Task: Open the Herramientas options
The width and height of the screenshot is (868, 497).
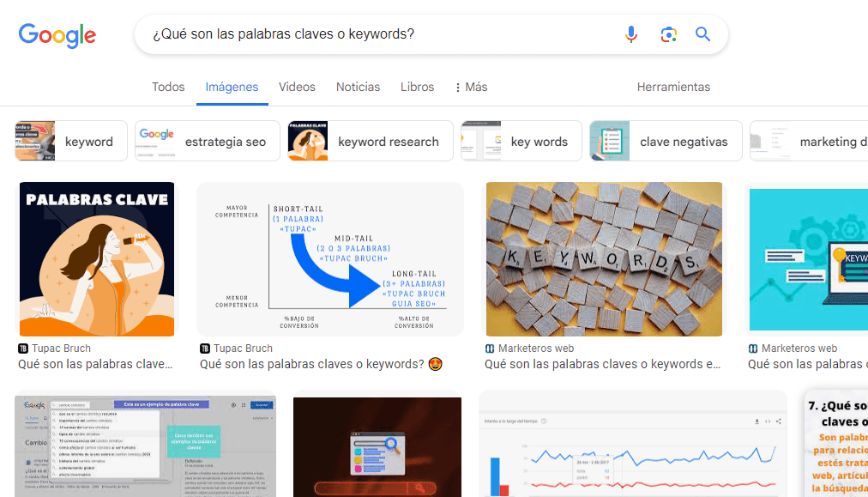Action: pos(673,87)
